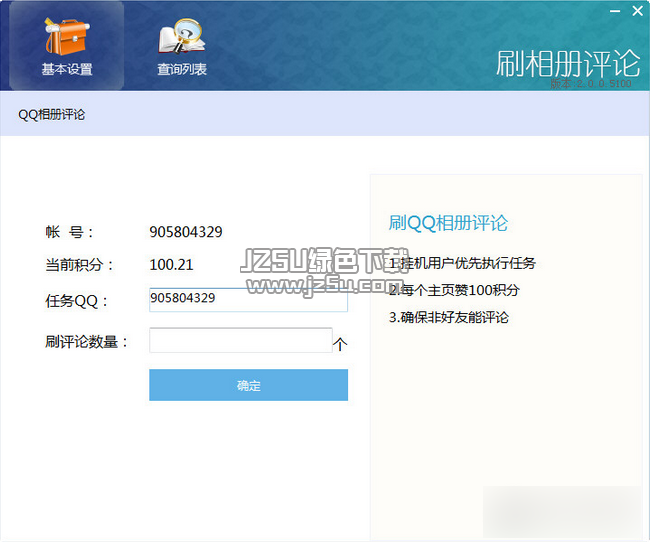The image size is (650, 542).
Task: Click the 当前积分 label
Action: [x=79, y=265]
